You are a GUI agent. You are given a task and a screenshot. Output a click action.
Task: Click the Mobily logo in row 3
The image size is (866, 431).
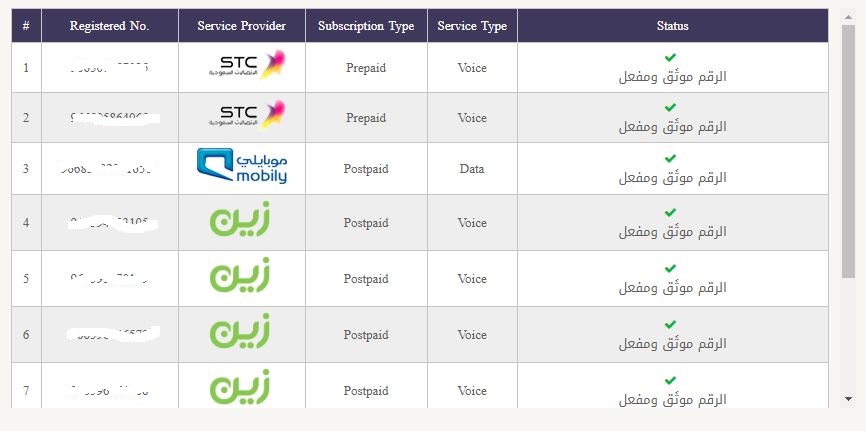241,167
